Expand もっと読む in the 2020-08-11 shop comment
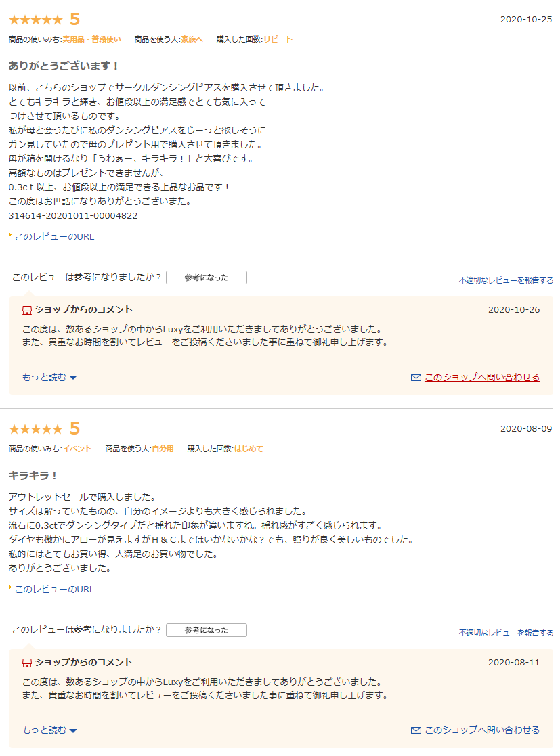This screenshot has height=756, width=560. coord(49,730)
